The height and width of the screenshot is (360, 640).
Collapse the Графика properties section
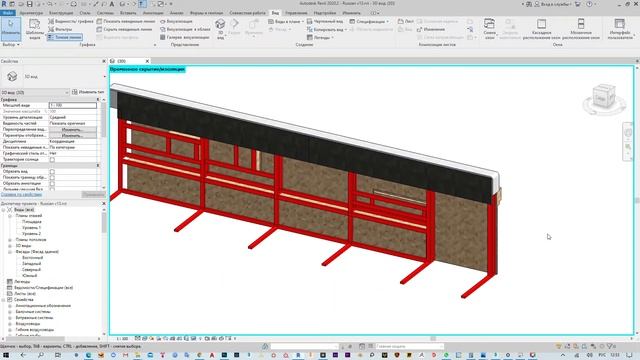[98, 100]
